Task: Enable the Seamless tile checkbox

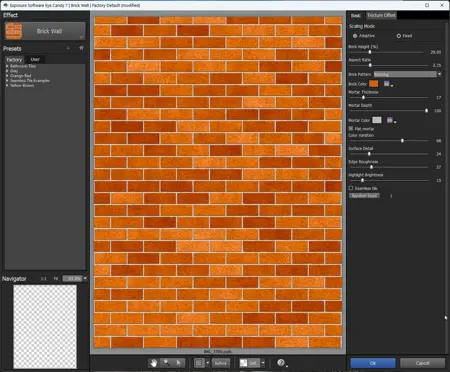Action: click(351, 188)
